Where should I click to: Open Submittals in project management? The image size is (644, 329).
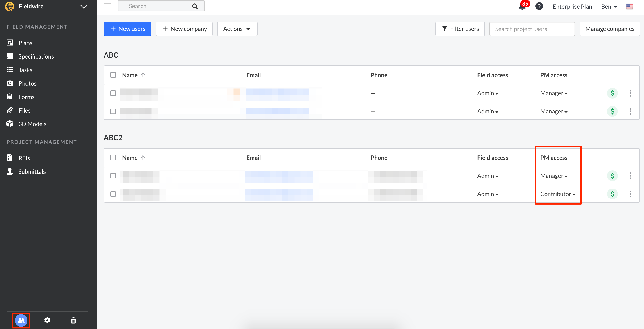(32, 171)
